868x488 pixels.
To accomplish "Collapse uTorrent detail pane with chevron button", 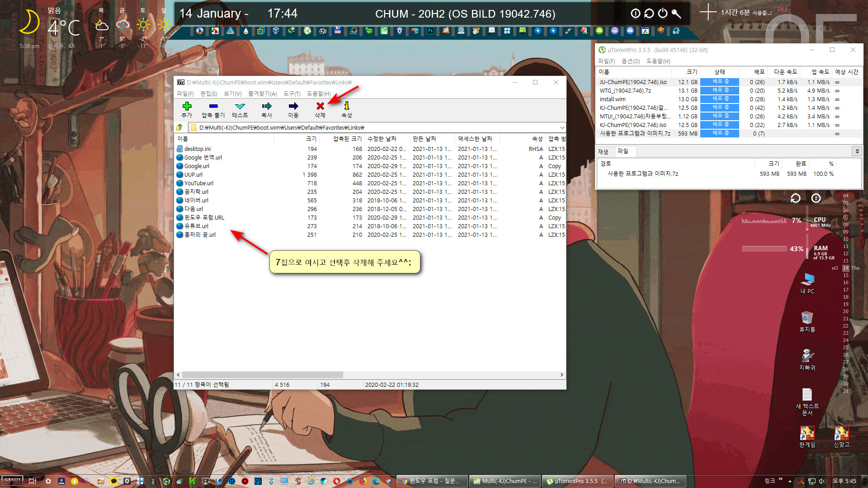I will coord(857,151).
